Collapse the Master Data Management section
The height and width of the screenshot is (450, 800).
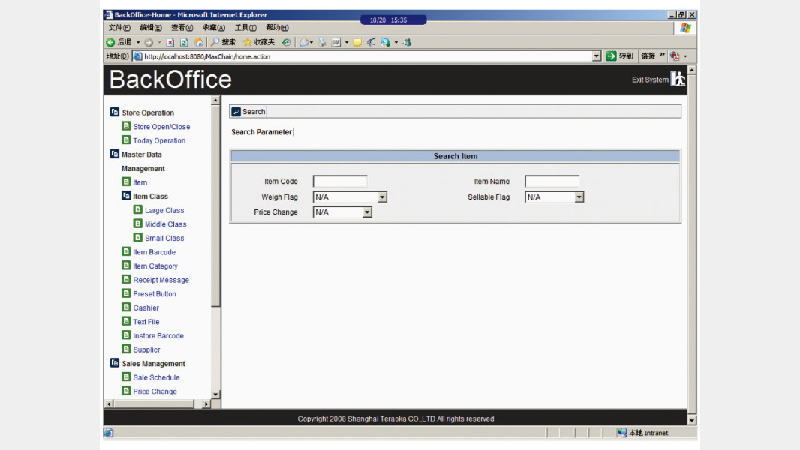coord(114,155)
